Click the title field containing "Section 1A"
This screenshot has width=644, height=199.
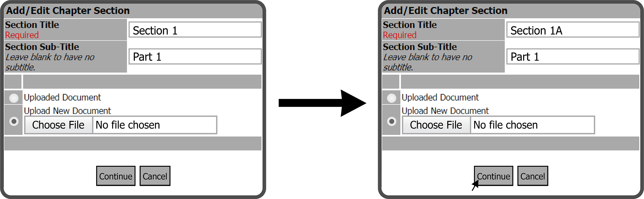tap(572, 30)
